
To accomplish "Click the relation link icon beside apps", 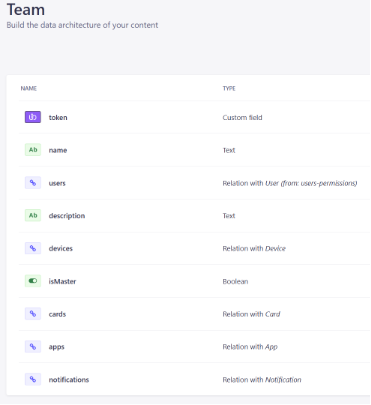I will tap(33, 347).
